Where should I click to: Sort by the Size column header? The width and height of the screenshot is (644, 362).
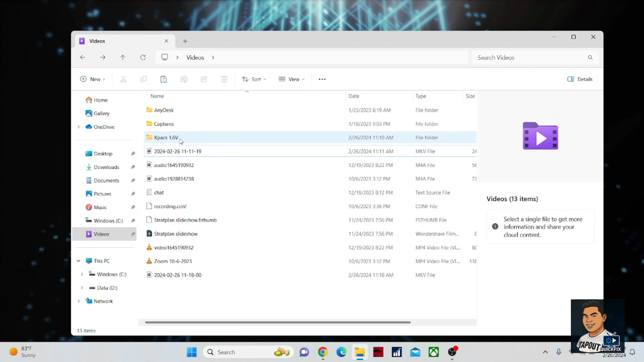470,96
